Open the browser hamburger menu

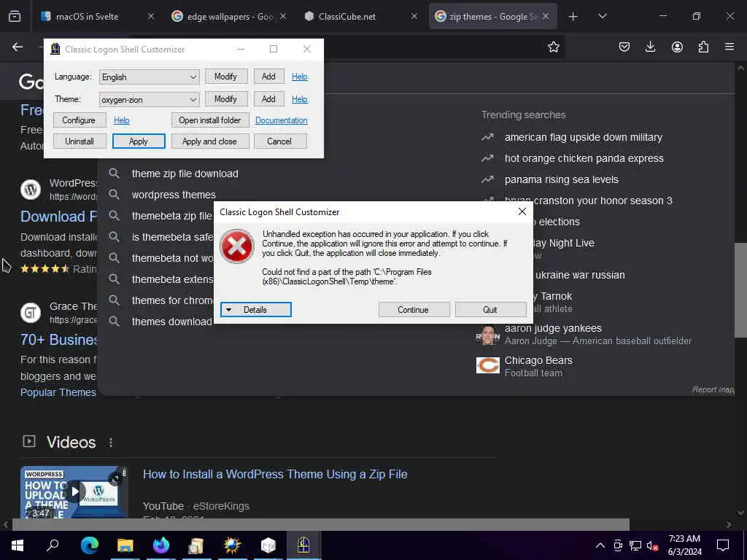(x=729, y=47)
